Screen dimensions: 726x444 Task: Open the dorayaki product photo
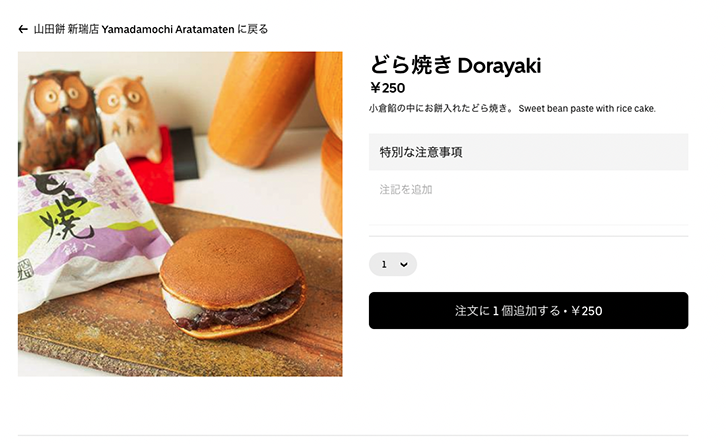180,214
